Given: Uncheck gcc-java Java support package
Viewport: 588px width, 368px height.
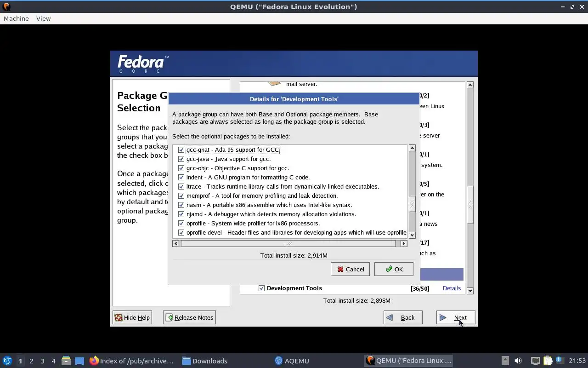Looking at the screenshot, I should click(181, 159).
